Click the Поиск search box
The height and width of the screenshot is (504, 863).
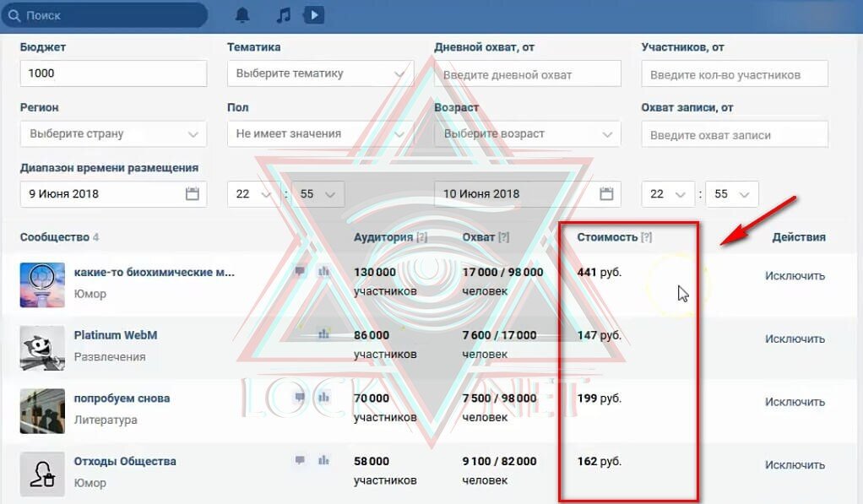[x=105, y=15]
